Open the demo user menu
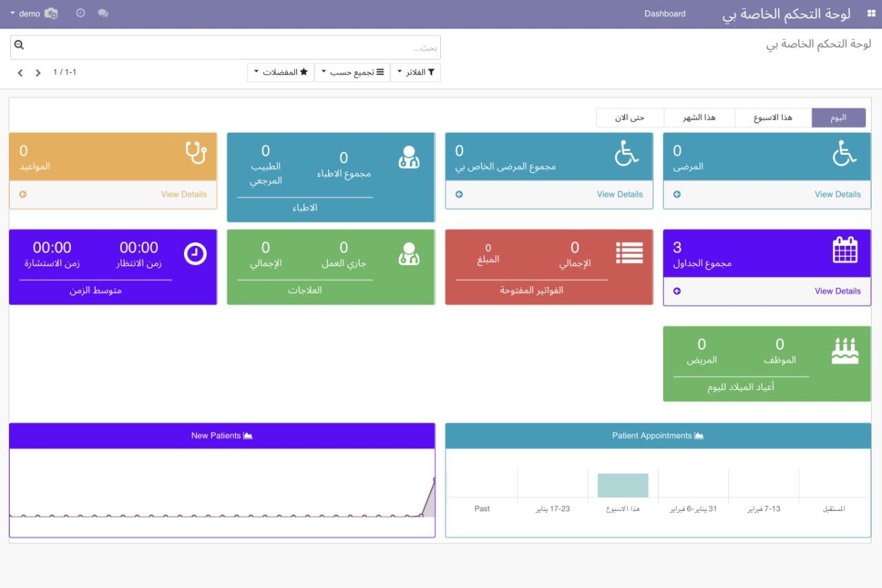Screen dimensions: 882x588 tap(26, 13)
